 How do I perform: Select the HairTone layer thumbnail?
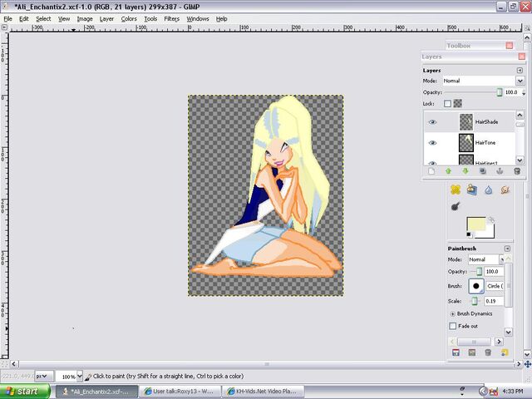pyautogui.click(x=465, y=143)
